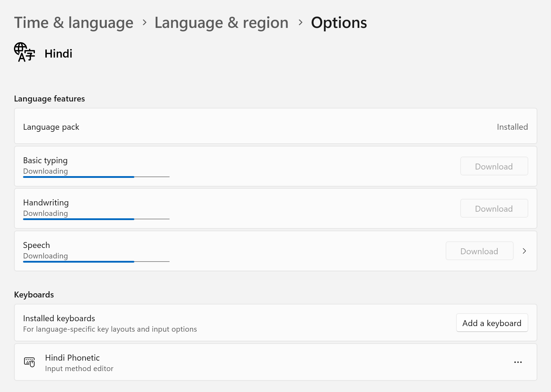Click the Handwriting feature label
Viewport: 551px width, 392px height.
point(46,203)
